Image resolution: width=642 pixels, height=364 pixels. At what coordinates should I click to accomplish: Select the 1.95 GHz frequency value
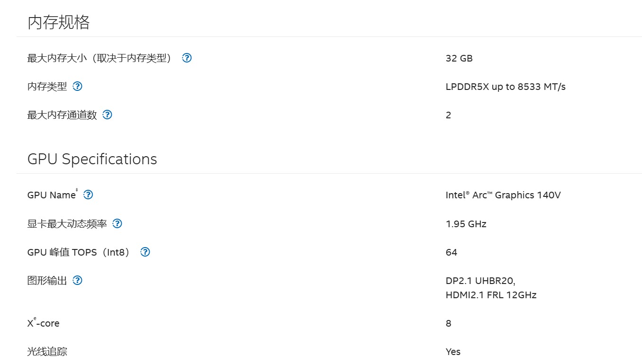click(x=466, y=224)
